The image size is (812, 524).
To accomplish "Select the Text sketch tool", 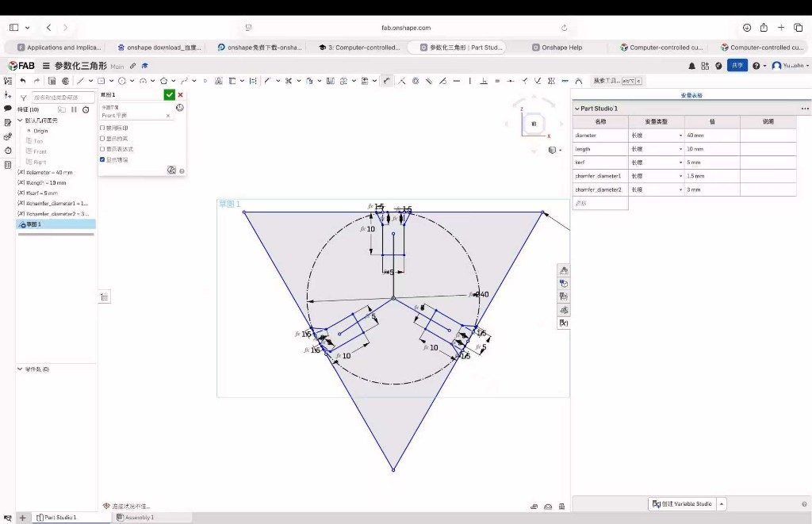I will (219, 81).
